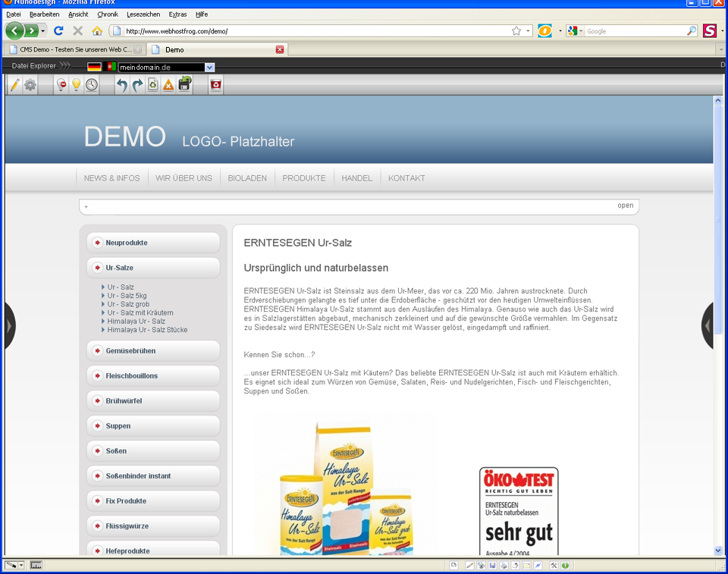The width and height of the screenshot is (728, 574).
Task: Reload the page with refresh icon
Action: click(x=58, y=30)
